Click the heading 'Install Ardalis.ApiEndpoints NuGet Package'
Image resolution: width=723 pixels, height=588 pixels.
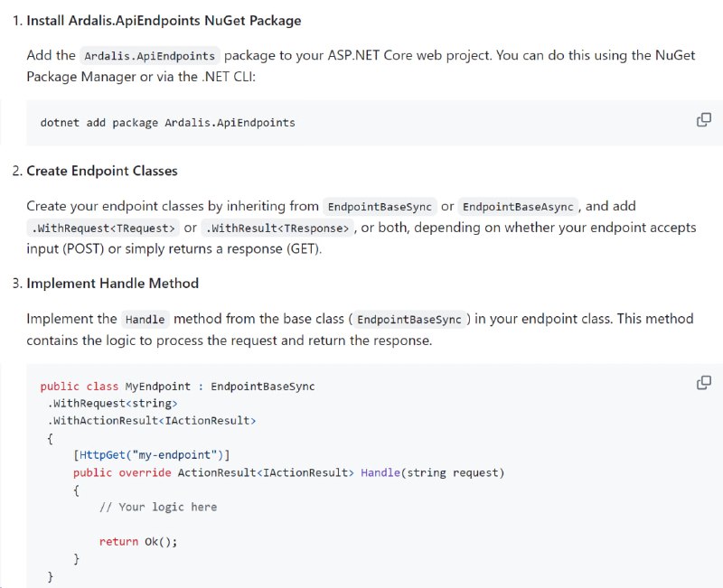pyautogui.click(x=164, y=21)
